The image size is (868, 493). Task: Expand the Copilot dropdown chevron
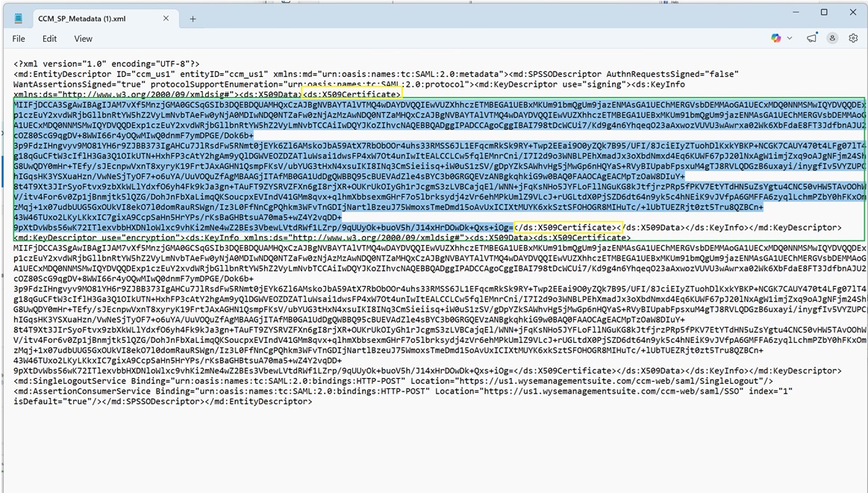pos(790,38)
